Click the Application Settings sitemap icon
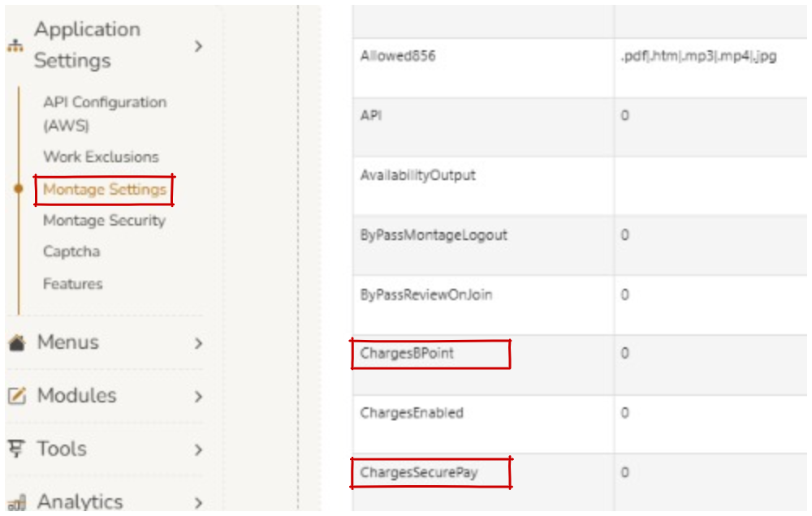Screen dimensions: 812x516 coord(15,46)
